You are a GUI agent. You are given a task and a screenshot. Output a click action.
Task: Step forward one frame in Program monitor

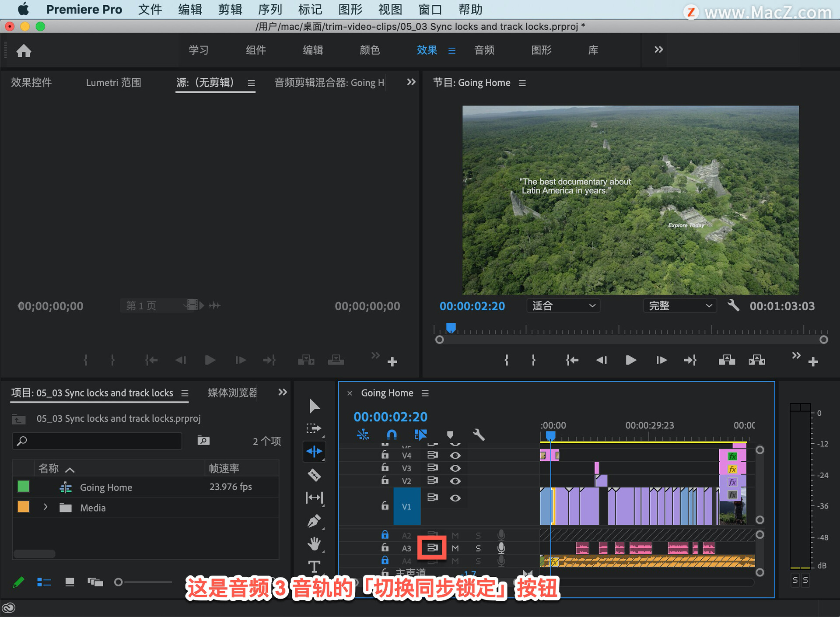pyautogui.click(x=661, y=360)
